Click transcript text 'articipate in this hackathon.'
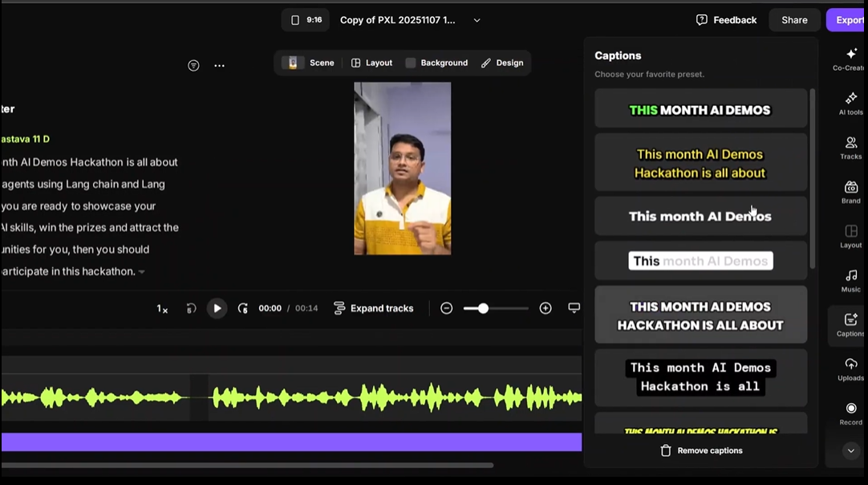Viewport: 868px width, 485px height. coord(68,271)
